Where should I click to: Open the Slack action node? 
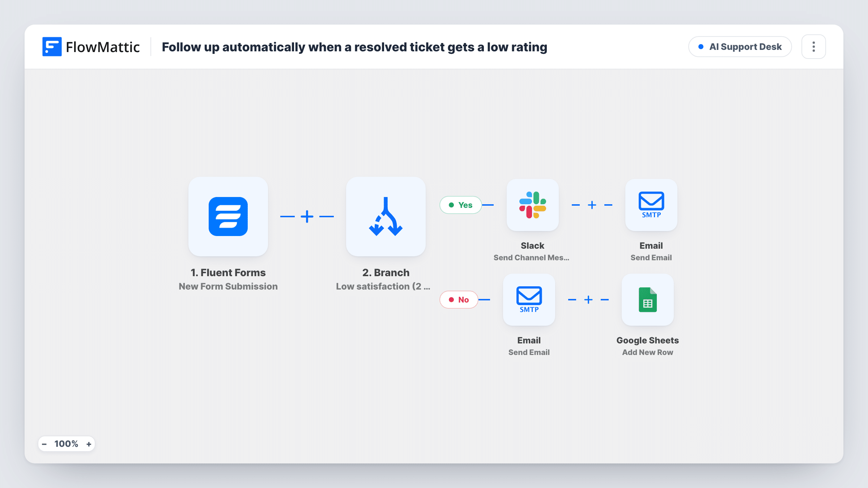(x=533, y=205)
